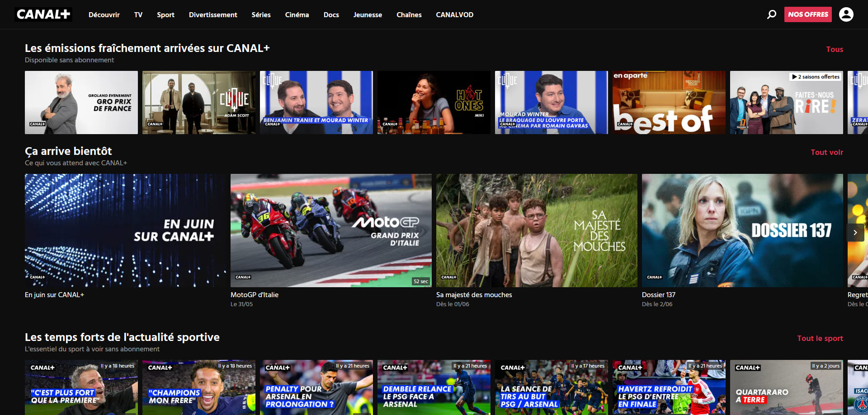Open the Dossier 137 card
Image resolution: width=868 pixels, height=415 pixels.
pos(742,231)
